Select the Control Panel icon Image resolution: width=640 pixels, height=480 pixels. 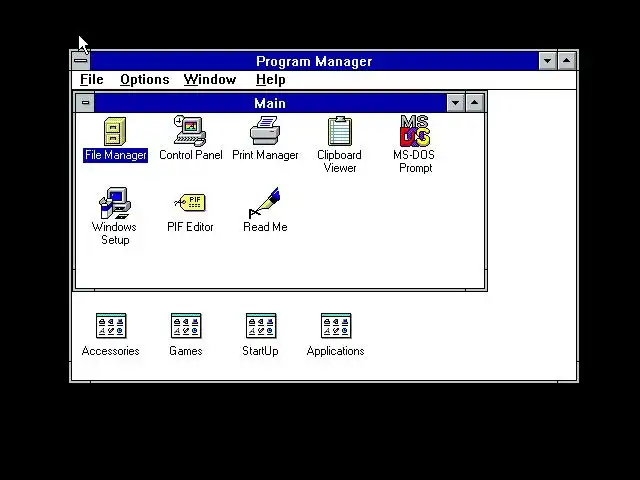190,131
